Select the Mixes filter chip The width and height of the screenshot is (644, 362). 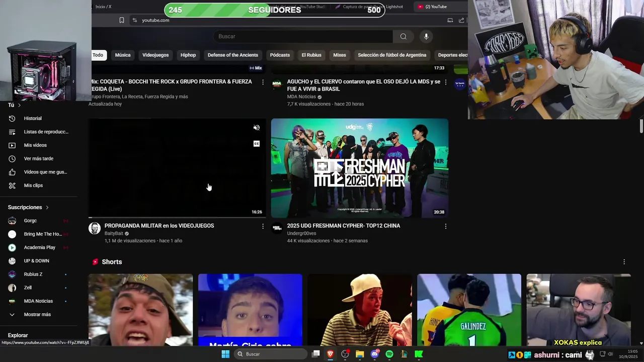click(340, 55)
